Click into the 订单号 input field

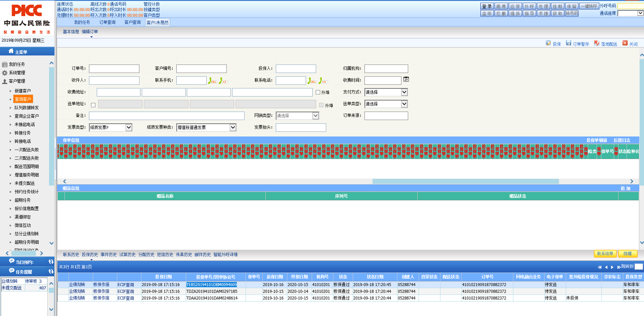click(114, 69)
